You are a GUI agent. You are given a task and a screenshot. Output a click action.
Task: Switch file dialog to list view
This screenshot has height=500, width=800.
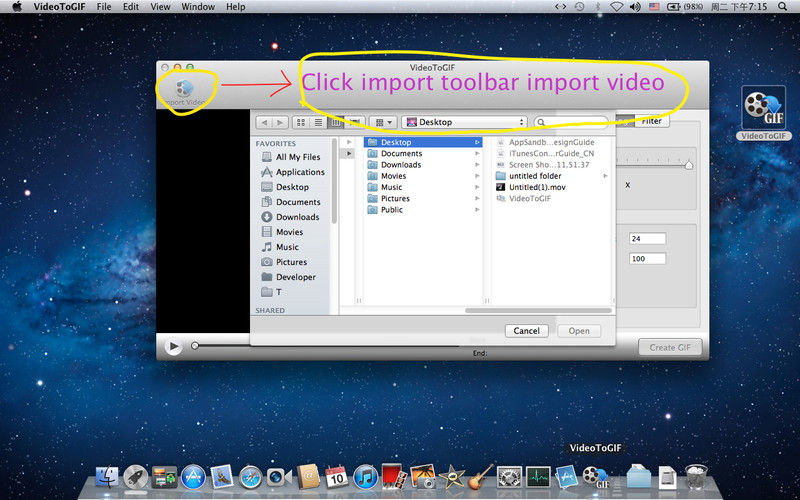coord(318,122)
